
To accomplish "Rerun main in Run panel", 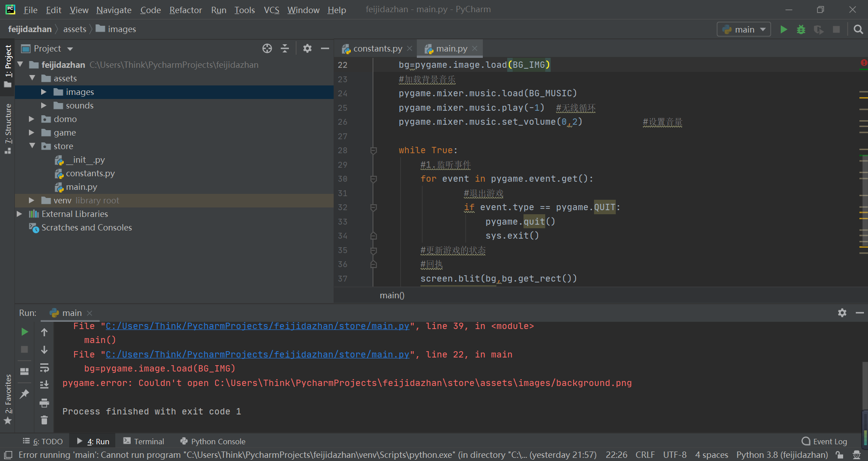I will click(x=24, y=332).
